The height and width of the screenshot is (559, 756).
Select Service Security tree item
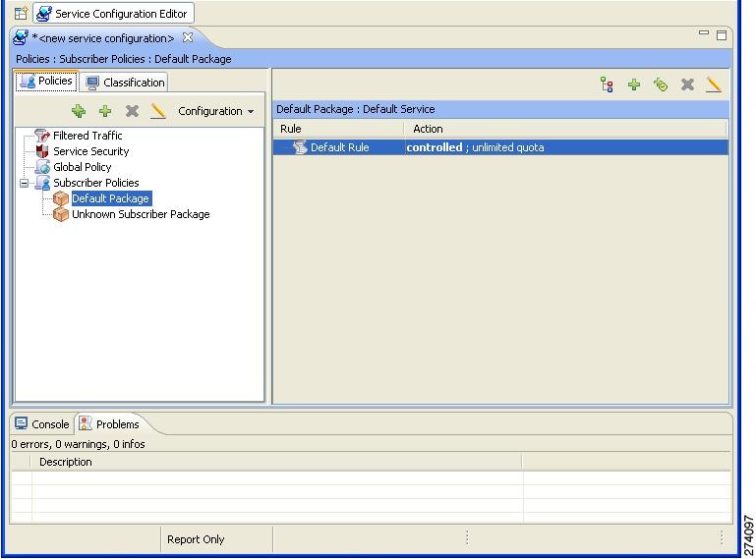(x=90, y=151)
